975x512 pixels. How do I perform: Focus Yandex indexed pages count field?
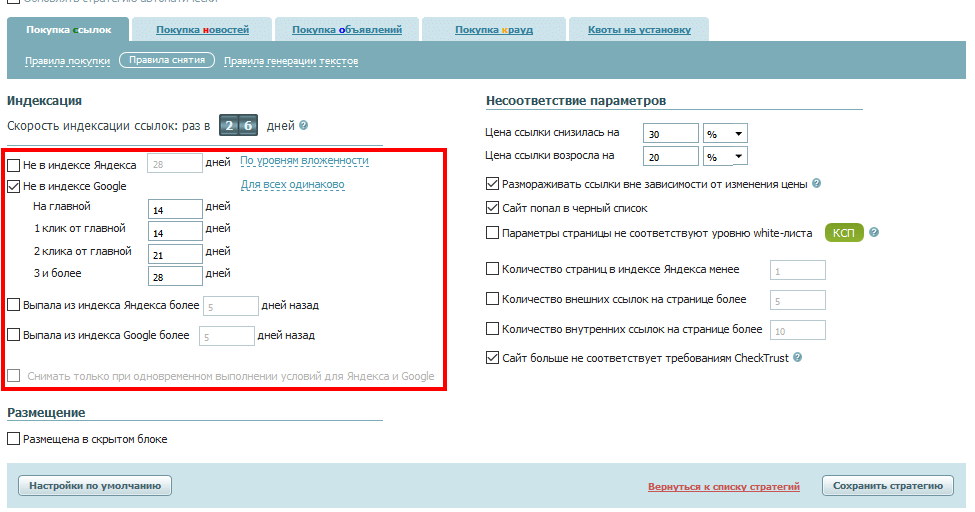[798, 271]
